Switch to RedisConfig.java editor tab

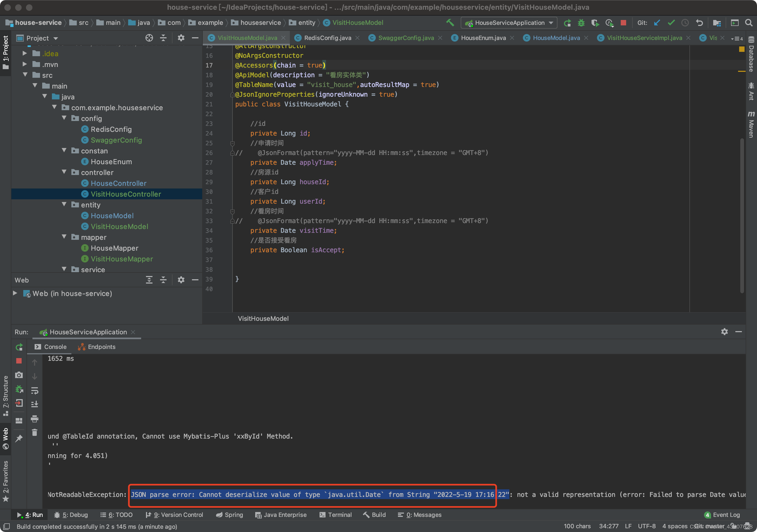tap(327, 38)
